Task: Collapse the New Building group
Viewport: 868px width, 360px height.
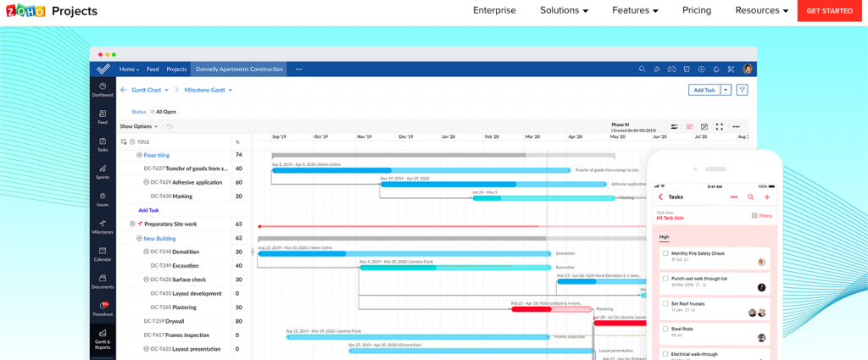Action: 139,238
